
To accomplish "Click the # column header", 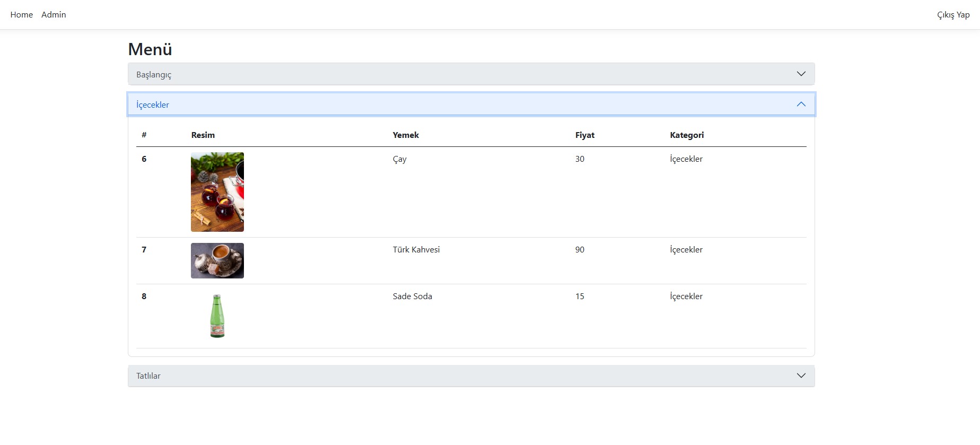I will pos(144,135).
